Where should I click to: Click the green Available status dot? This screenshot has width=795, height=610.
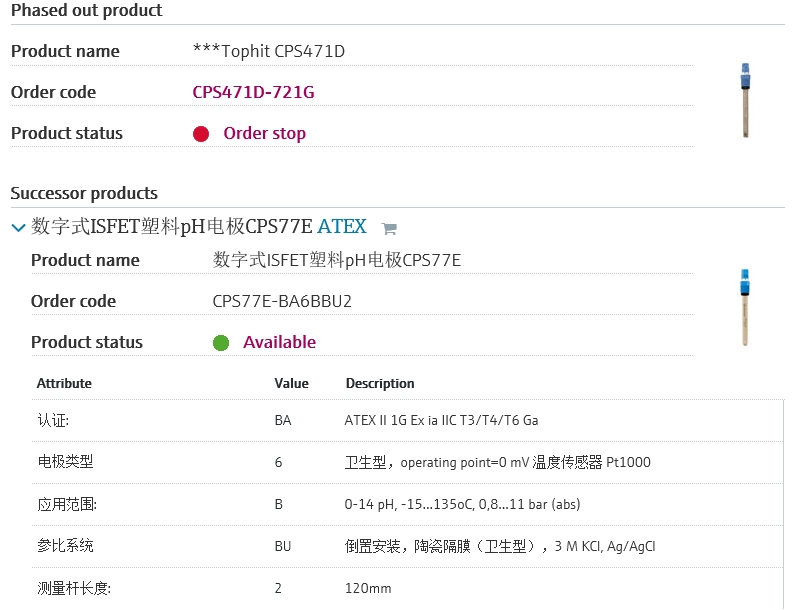221,343
